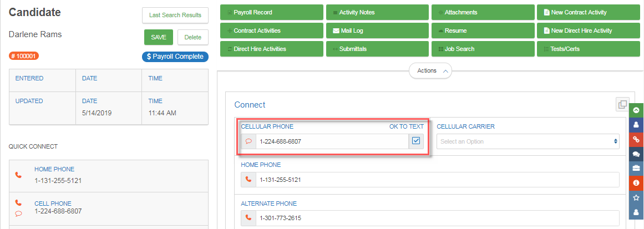The height and width of the screenshot is (229, 644).
Task: Open Payroll Record
Action: point(271,12)
